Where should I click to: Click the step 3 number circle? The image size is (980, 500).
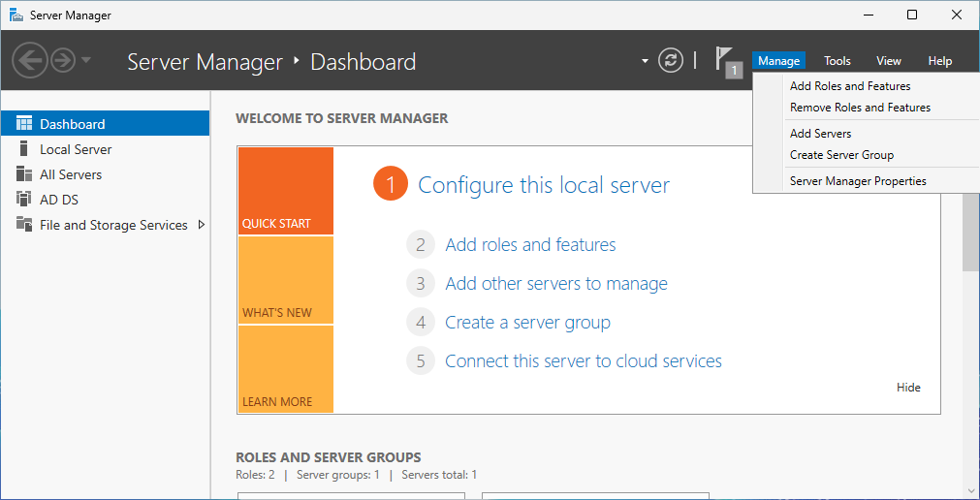coord(421,284)
